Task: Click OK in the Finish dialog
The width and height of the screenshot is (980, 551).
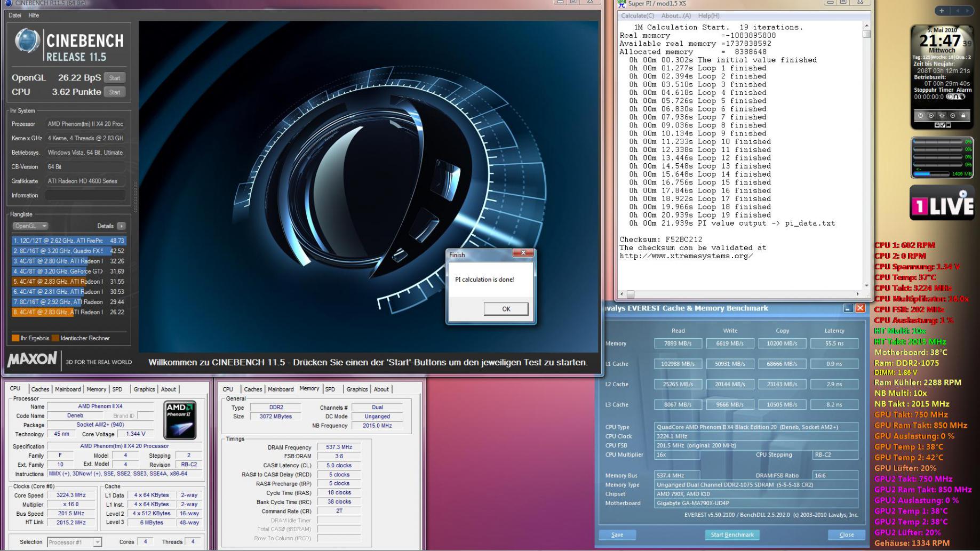Action: tap(506, 309)
